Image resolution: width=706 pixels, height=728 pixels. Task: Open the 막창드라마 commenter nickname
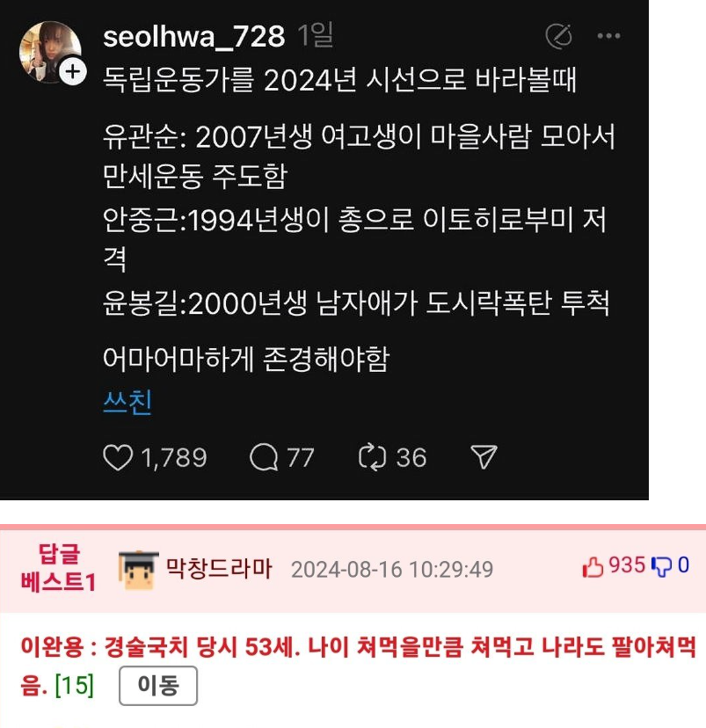coord(219,568)
